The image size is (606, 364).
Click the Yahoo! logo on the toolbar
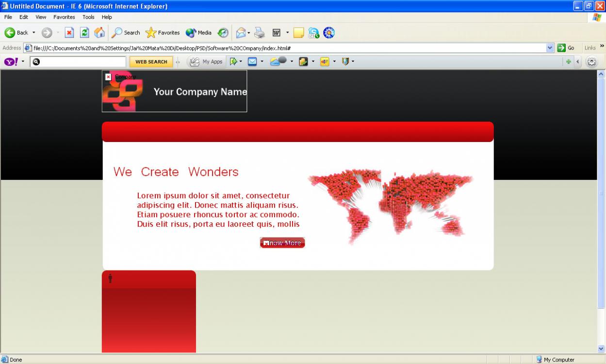(x=11, y=62)
